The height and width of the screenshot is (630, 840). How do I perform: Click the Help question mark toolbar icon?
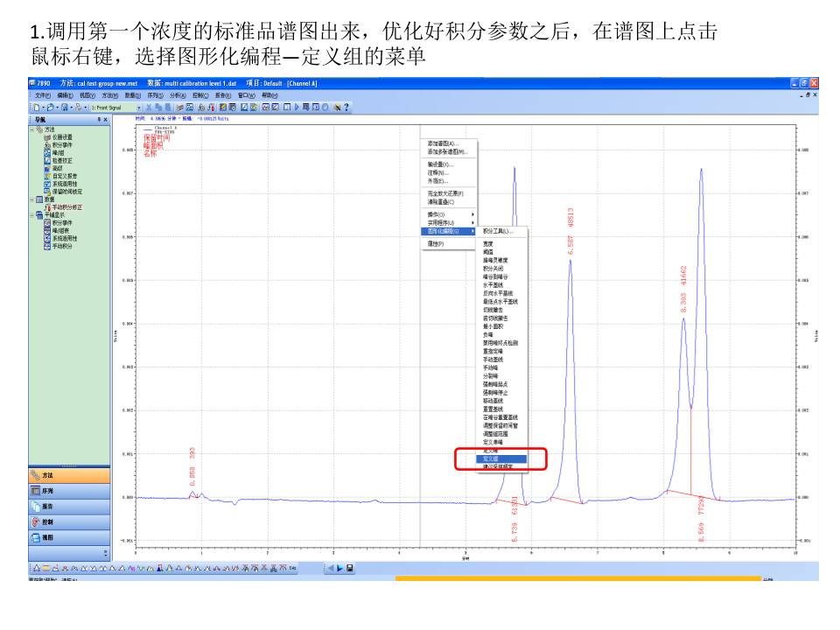coord(346,107)
